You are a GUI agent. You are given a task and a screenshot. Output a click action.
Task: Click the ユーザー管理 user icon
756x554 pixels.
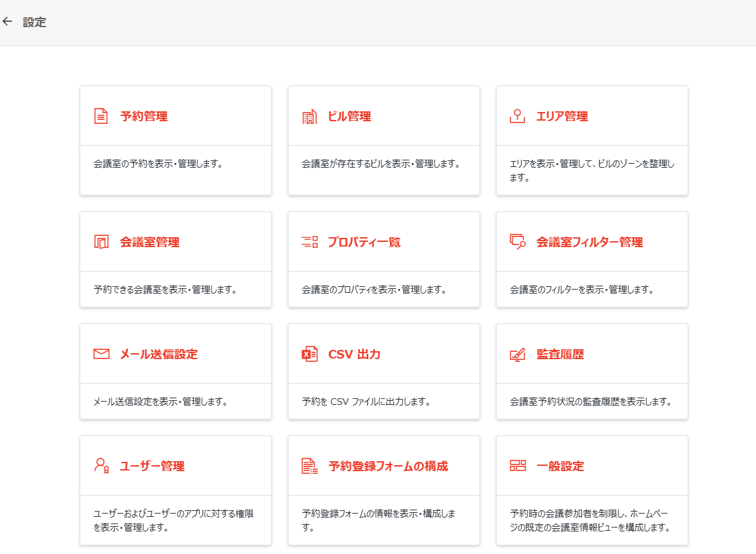[101, 466]
